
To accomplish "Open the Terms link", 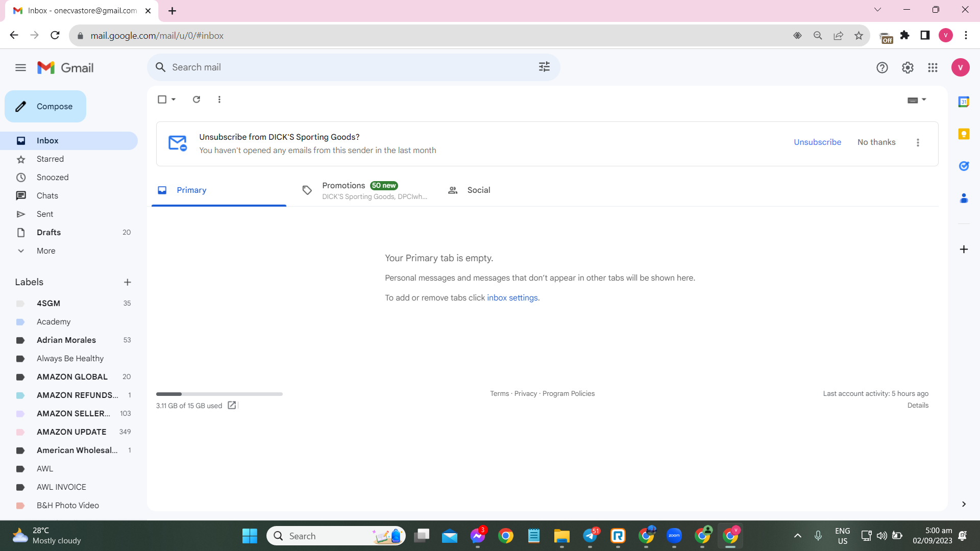I will (x=499, y=393).
